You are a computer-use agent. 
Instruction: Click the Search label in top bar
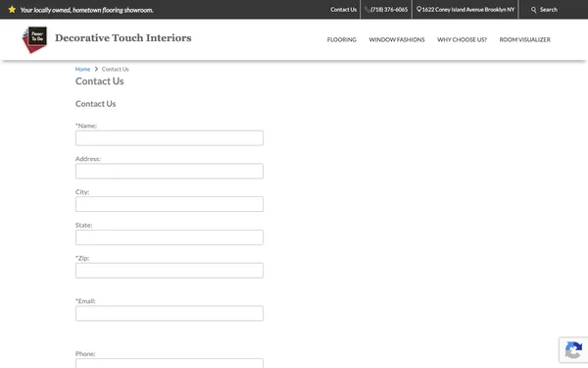pyautogui.click(x=549, y=10)
